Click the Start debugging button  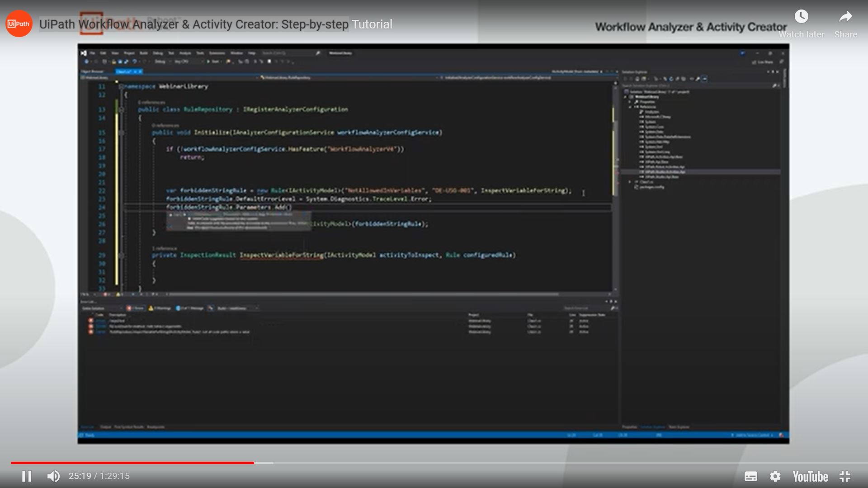pyautogui.click(x=214, y=62)
